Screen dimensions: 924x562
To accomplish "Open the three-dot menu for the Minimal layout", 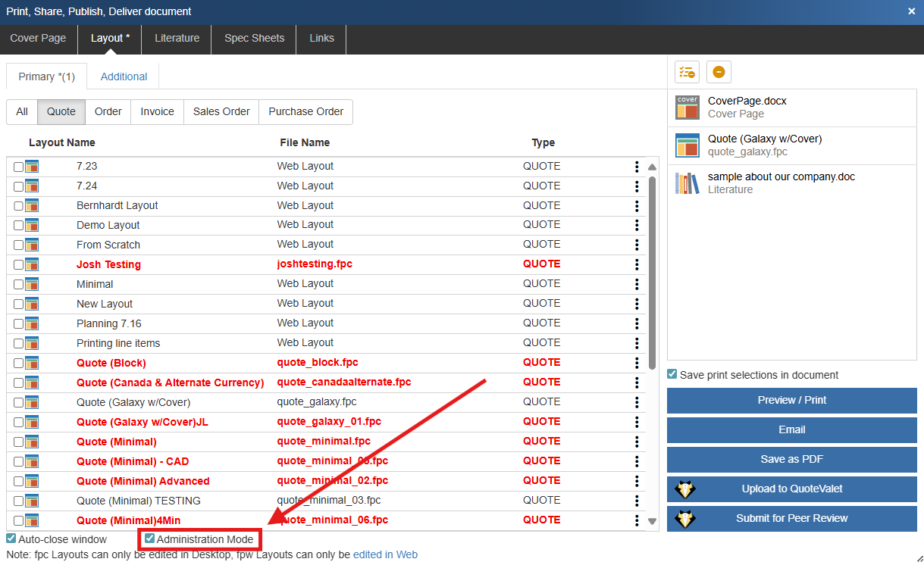I will (637, 284).
